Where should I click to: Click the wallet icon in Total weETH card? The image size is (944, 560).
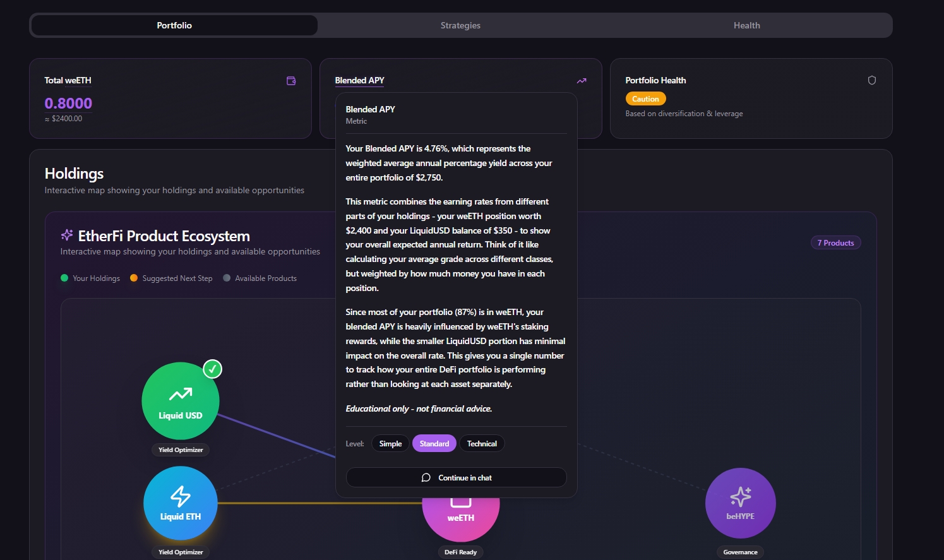point(291,81)
